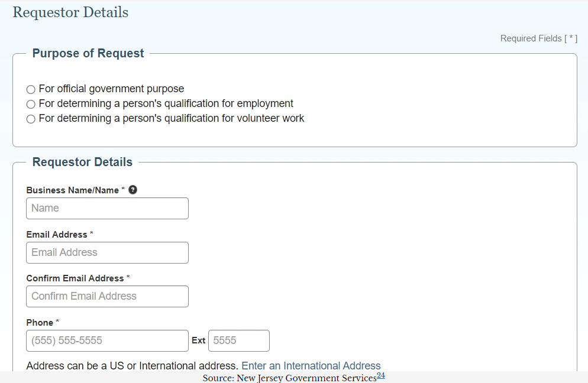Click the 'Source: New Jersey Government Services' caption

[289, 378]
